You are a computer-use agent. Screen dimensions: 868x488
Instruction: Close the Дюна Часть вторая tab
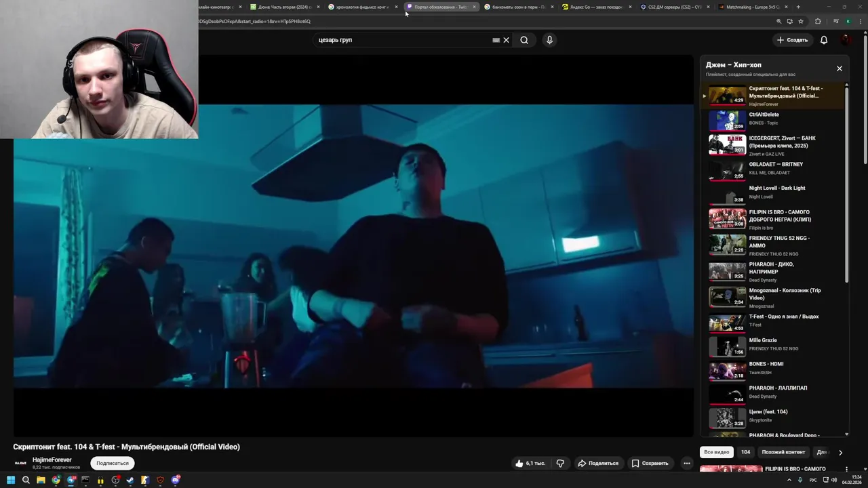tap(318, 7)
